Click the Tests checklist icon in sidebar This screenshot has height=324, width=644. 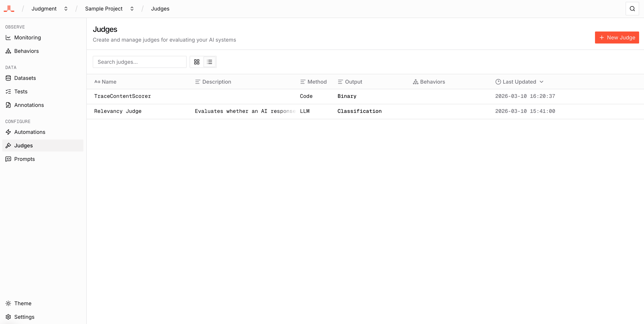[x=8, y=91]
